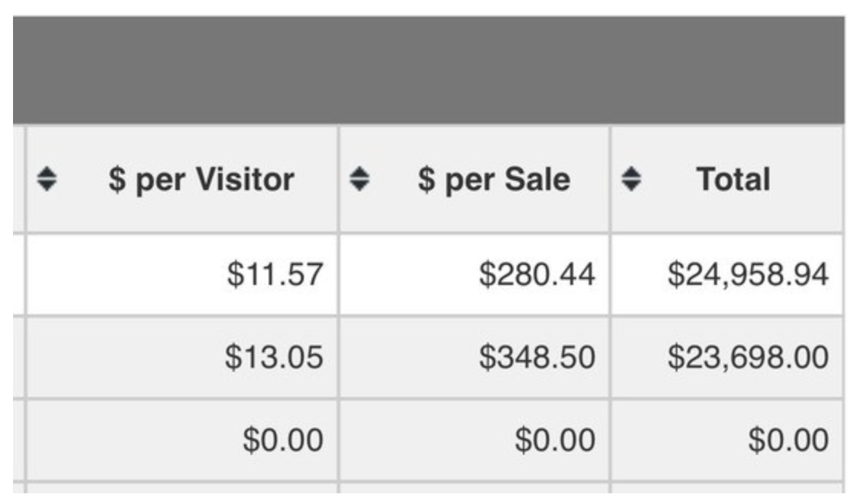Click the partial cell below $0.00 per sale

click(x=475, y=488)
